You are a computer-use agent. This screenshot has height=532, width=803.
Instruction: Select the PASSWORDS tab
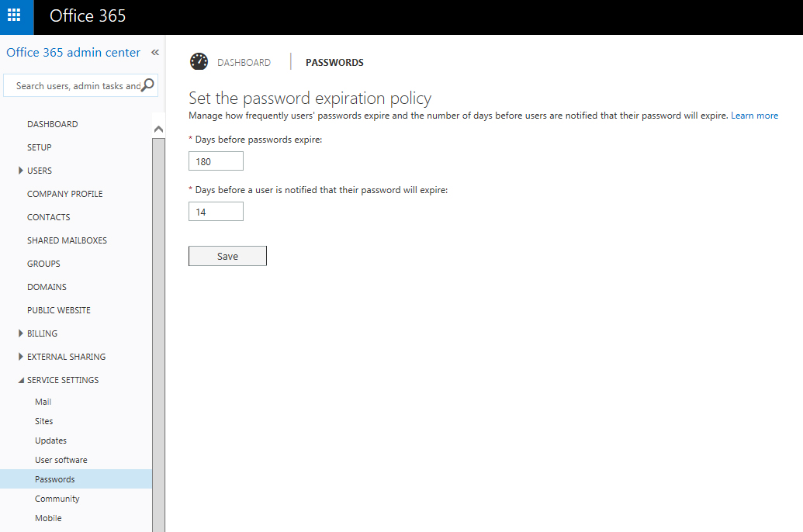(x=334, y=62)
